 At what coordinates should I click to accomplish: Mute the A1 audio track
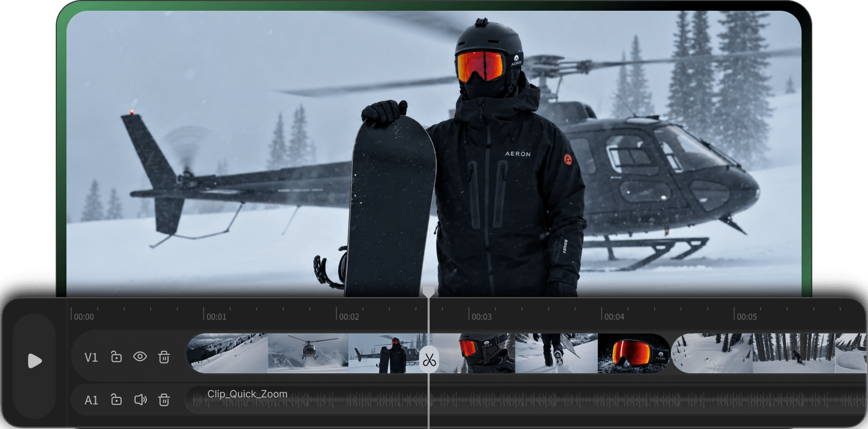(x=140, y=400)
